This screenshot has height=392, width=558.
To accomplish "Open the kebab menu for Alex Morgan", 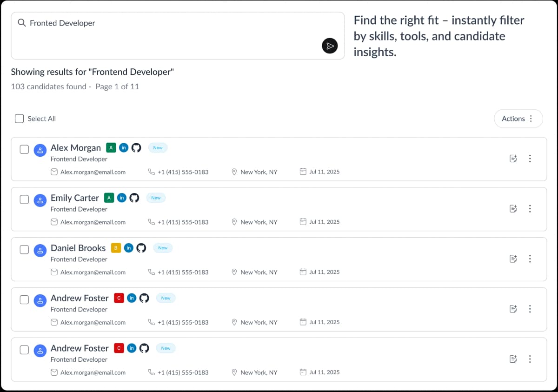I will 530,159.
